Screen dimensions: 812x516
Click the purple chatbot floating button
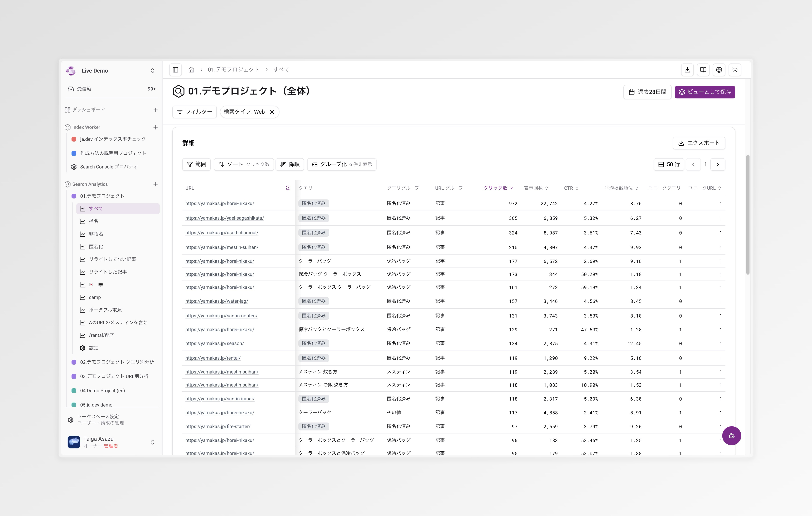point(731,436)
